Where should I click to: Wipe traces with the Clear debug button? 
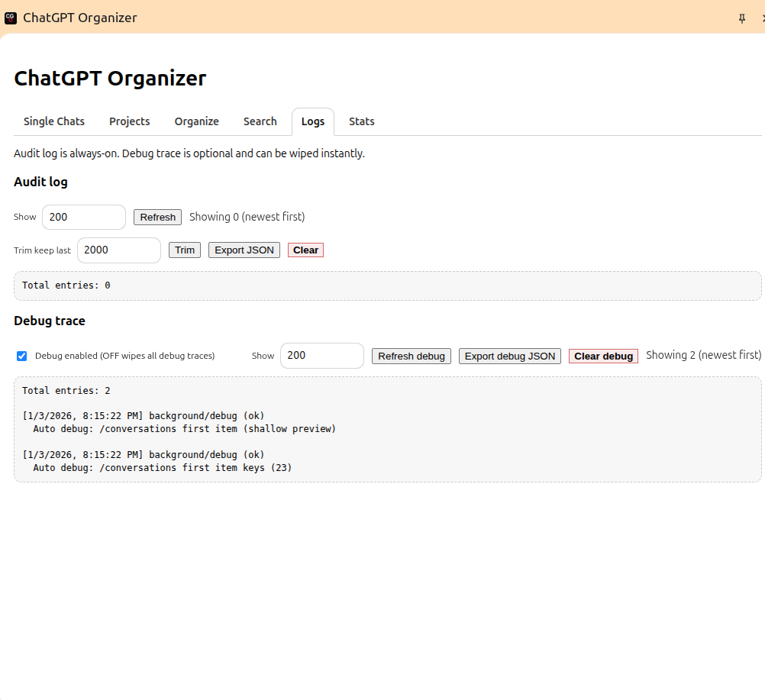(603, 356)
